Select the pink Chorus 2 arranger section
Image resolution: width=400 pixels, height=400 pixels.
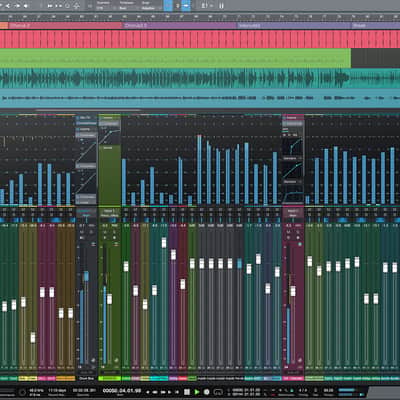[x=65, y=25]
